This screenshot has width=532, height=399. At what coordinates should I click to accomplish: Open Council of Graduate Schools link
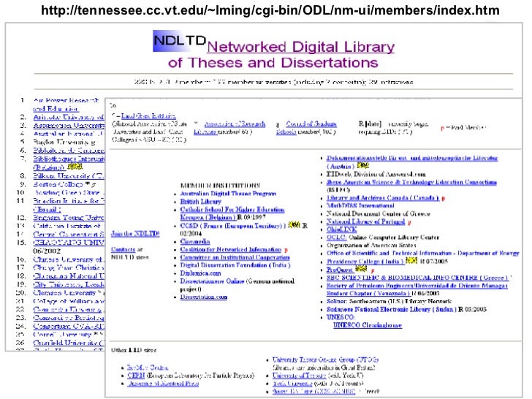(306, 128)
